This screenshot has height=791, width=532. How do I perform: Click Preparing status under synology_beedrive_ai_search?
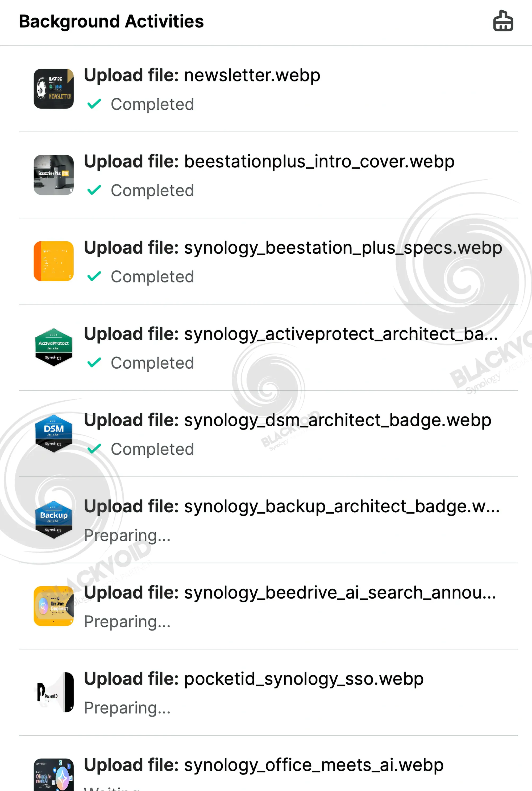(x=127, y=622)
